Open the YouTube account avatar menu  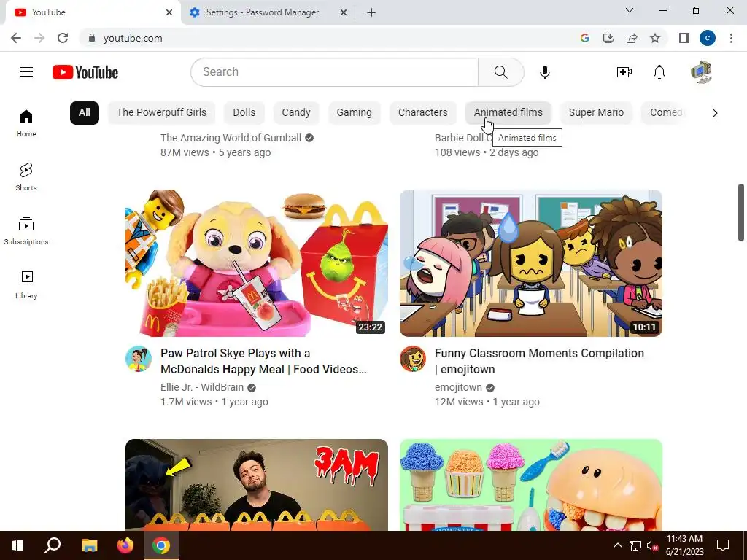tap(701, 72)
